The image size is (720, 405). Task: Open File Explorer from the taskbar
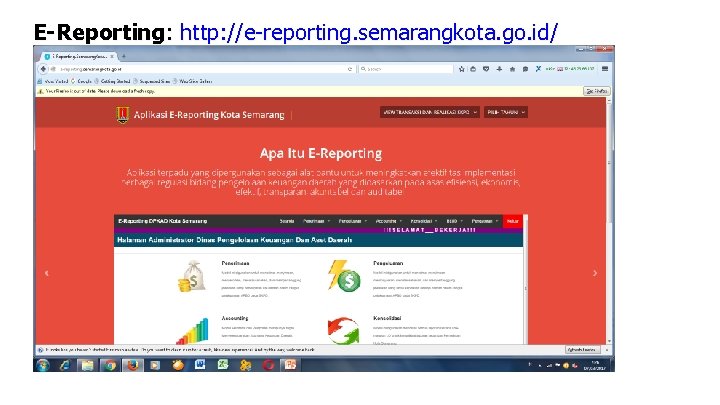coord(87,365)
